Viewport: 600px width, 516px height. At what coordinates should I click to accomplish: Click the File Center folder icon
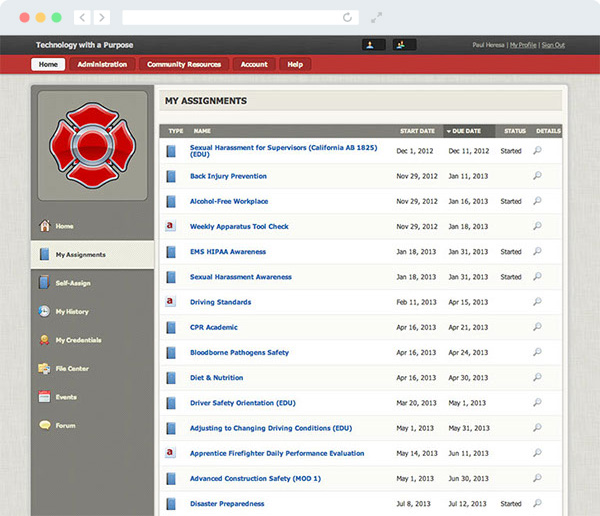point(44,369)
